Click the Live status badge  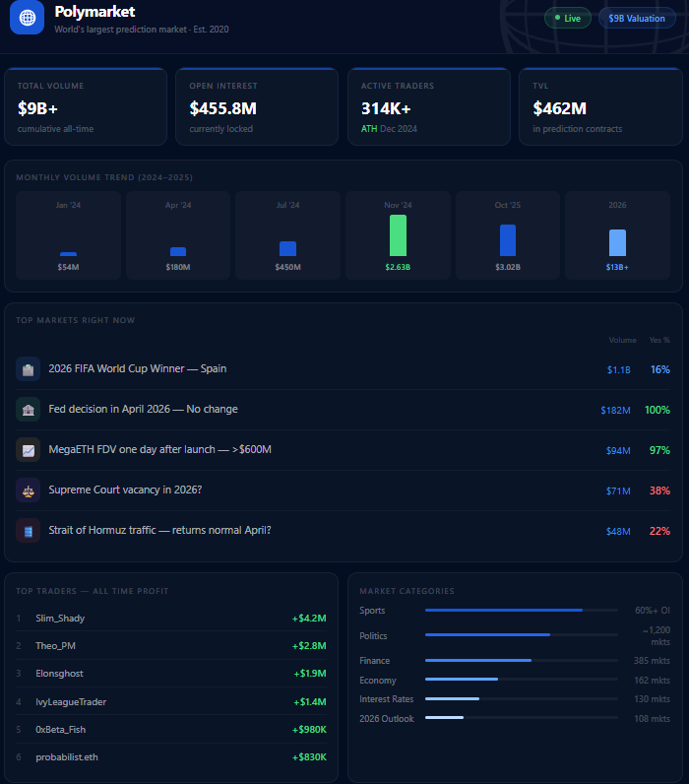[x=568, y=19]
